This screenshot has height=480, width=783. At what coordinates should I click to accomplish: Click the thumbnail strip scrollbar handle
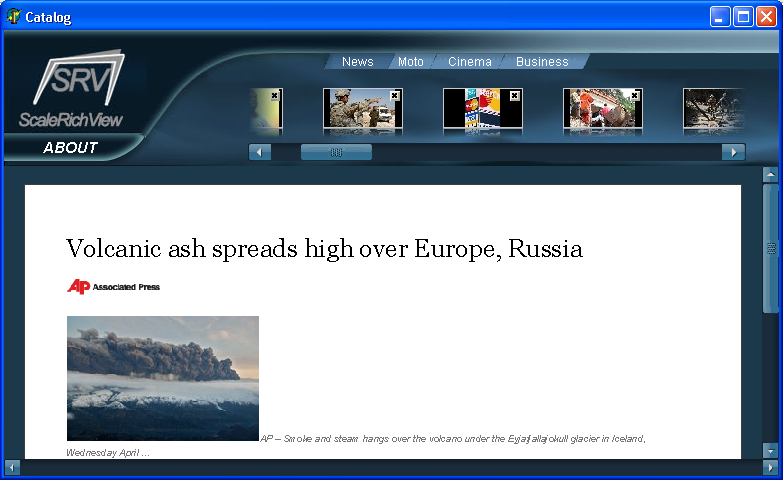point(336,152)
